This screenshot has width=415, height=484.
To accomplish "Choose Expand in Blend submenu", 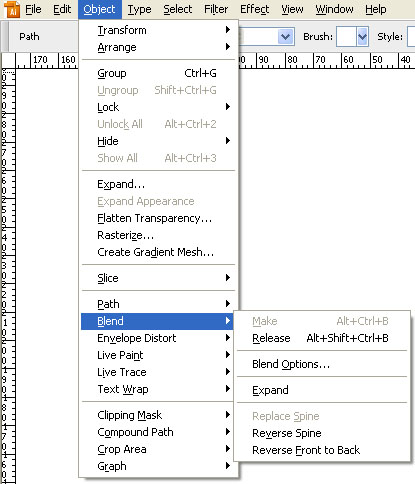I will [322, 390].
